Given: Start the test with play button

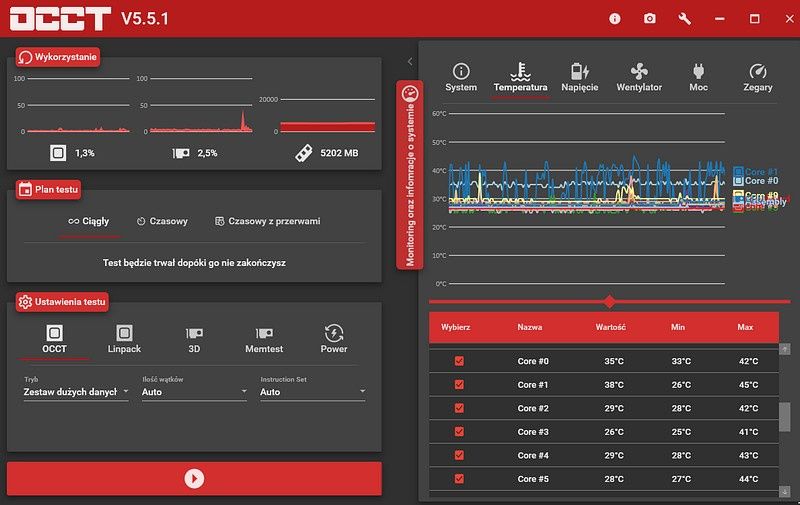Looking at the screenshot, I should (194, 478).
